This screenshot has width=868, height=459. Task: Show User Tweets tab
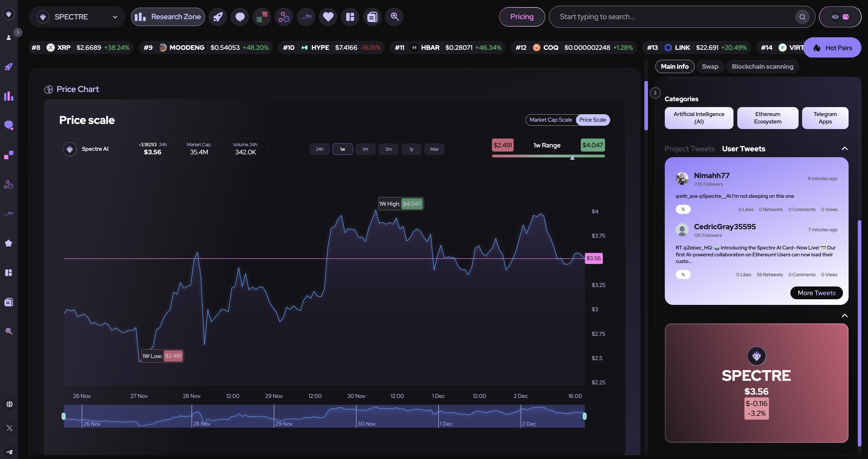(743, 149)
